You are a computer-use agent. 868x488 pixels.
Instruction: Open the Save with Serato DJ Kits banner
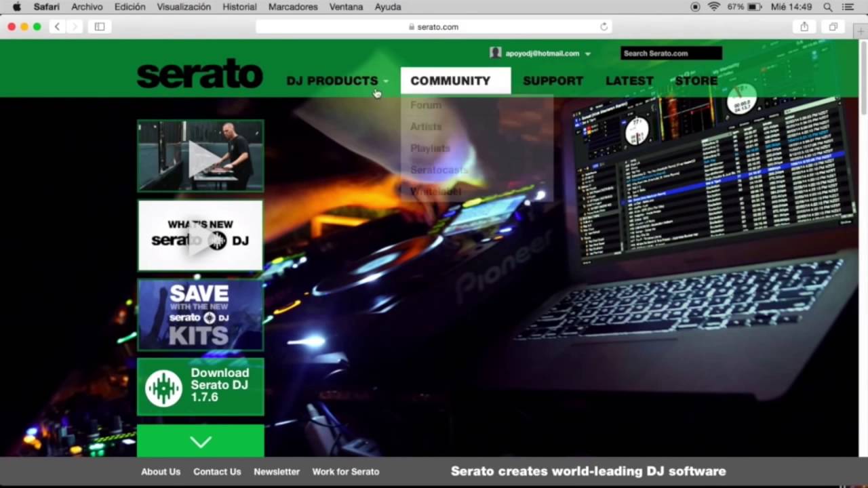201,314
